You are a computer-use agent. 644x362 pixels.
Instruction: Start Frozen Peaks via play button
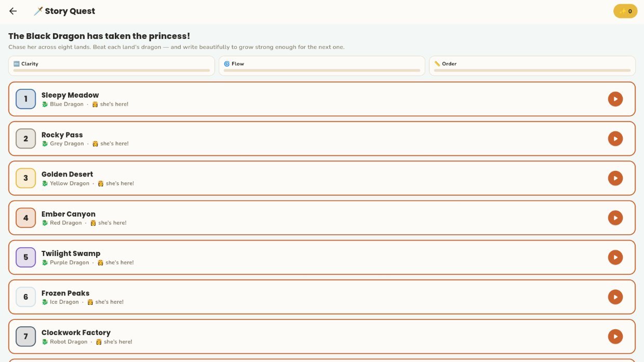pos(615,297)
